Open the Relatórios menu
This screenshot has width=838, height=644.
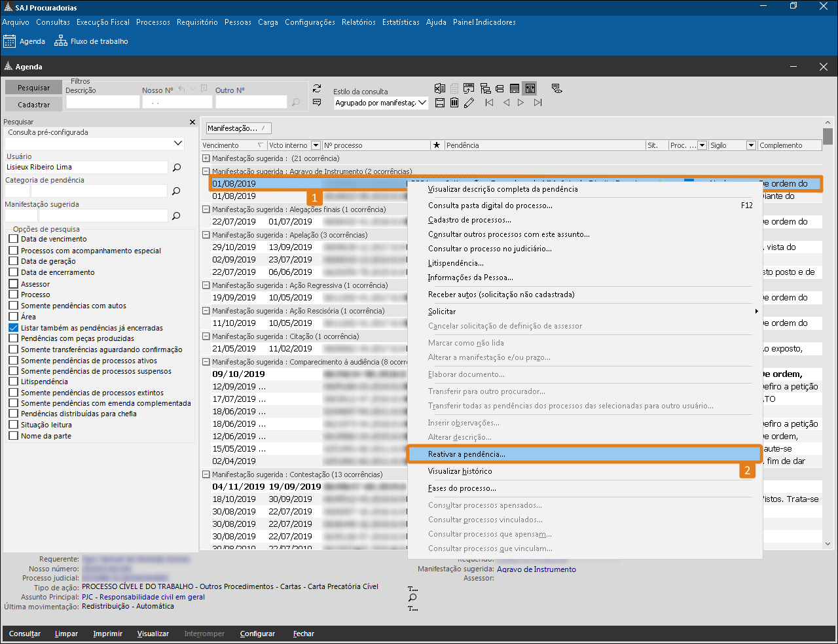[x=359, y=22]
